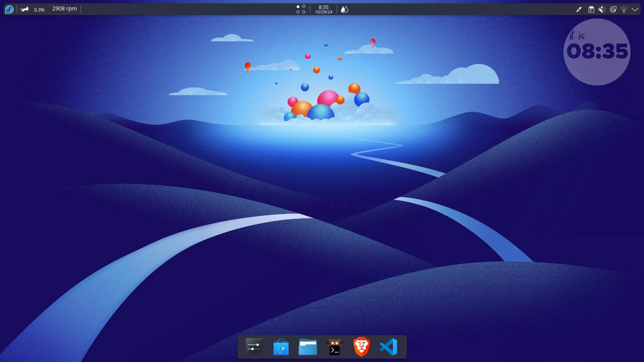Click the circular 08:35 clock desktop widget
This screenshot has width=644, height=362.
click(x=597, y=52)
